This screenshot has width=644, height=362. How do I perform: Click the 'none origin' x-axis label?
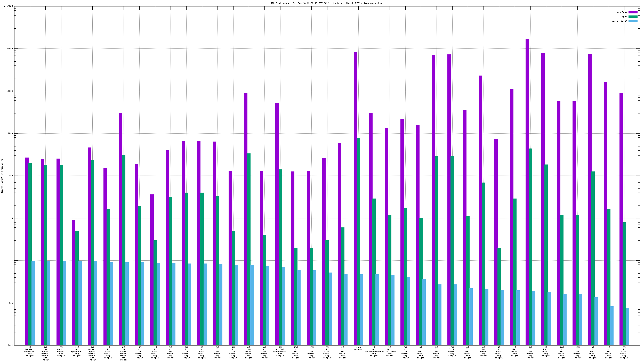[358, 348]
